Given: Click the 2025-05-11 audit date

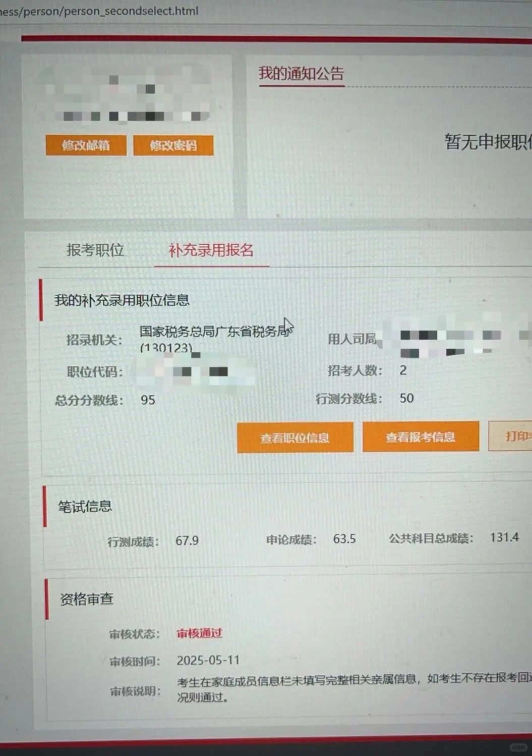Looking at the screenshot, I should (x=208, y=661).
